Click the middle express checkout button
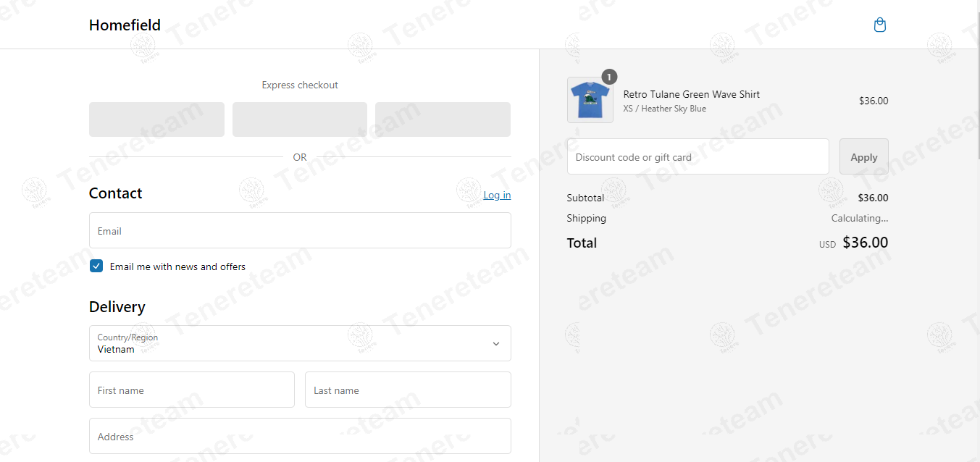Viewport: 980px width, 462px height. point(300,119)
